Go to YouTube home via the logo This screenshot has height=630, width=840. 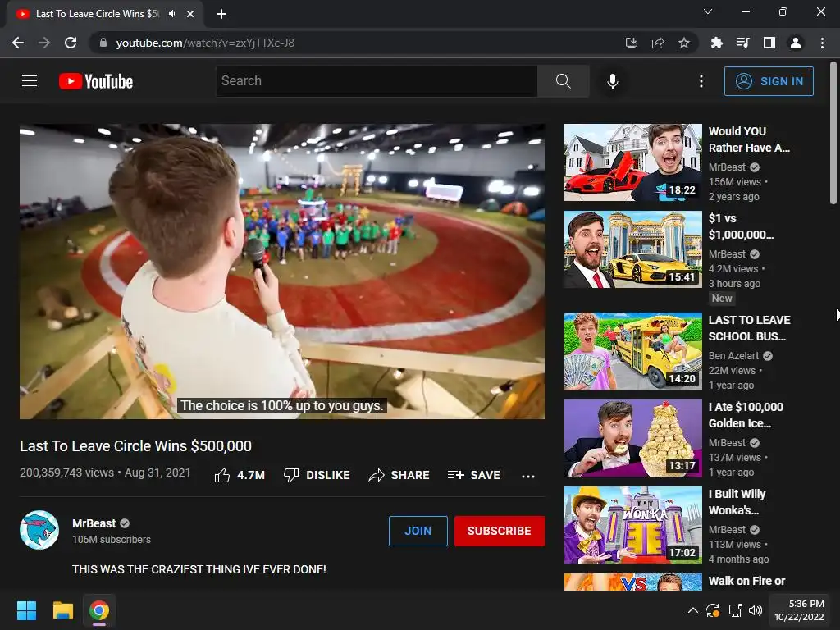pyautogui.click(x=96, y=81)
